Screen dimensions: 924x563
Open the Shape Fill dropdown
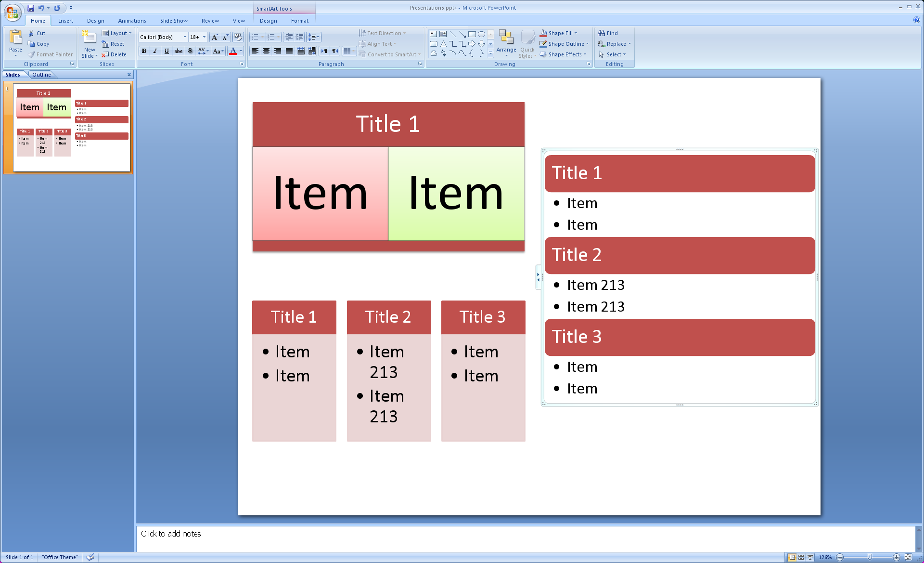576,33
